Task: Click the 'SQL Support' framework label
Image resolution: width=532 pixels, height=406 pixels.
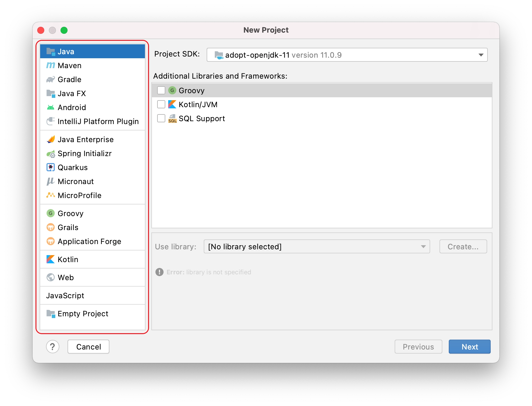Action: tap(202, 118)
